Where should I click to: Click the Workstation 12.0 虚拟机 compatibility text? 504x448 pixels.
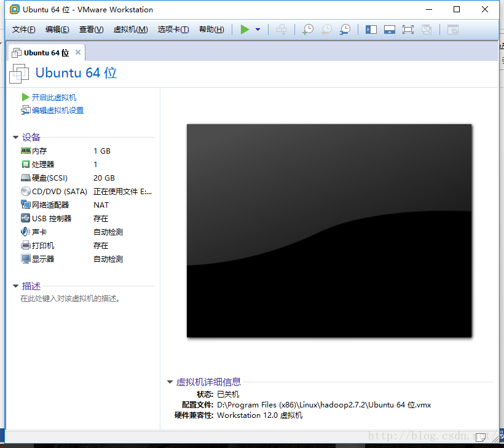point(260,415)
